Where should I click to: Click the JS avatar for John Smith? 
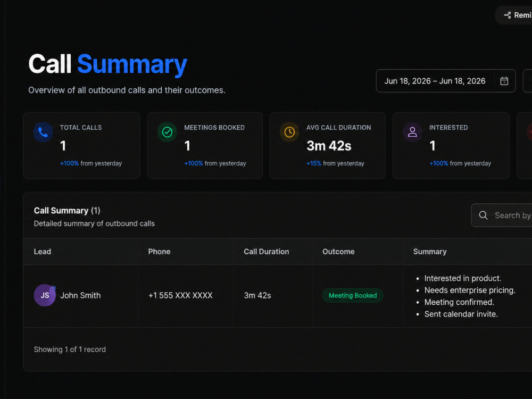(45, 295)
